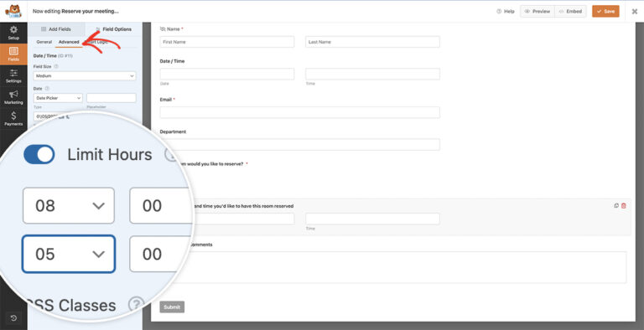Screen dimensions: 644x330
Task: Click the 'Email' field label
Action: click(165, 100)
